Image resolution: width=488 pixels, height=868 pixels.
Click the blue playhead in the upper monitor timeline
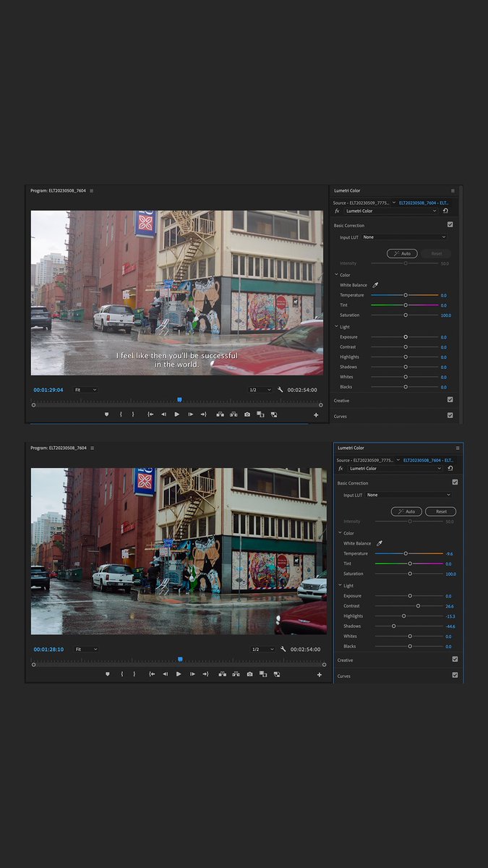pos(179,399)
